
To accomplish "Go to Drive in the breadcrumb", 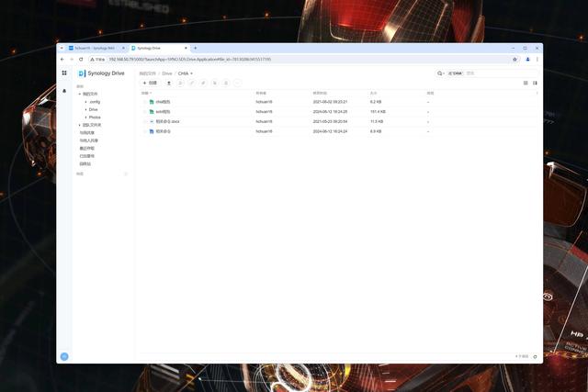I will 167,73.
